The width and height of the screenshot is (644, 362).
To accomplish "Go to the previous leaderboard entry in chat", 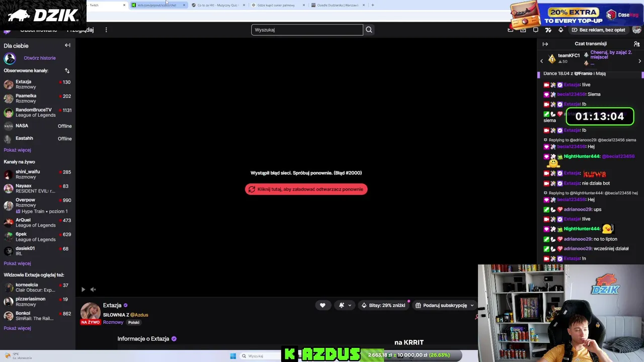I will [542, 61].
